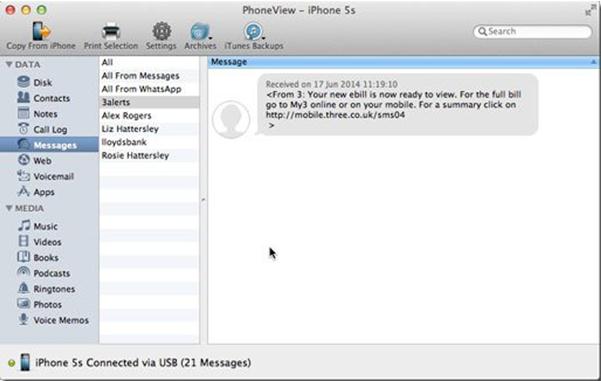Click the Copy From iPhone label
Image resolution: width=601 pixels, height=381 pixels.
[x=41, y=46]
